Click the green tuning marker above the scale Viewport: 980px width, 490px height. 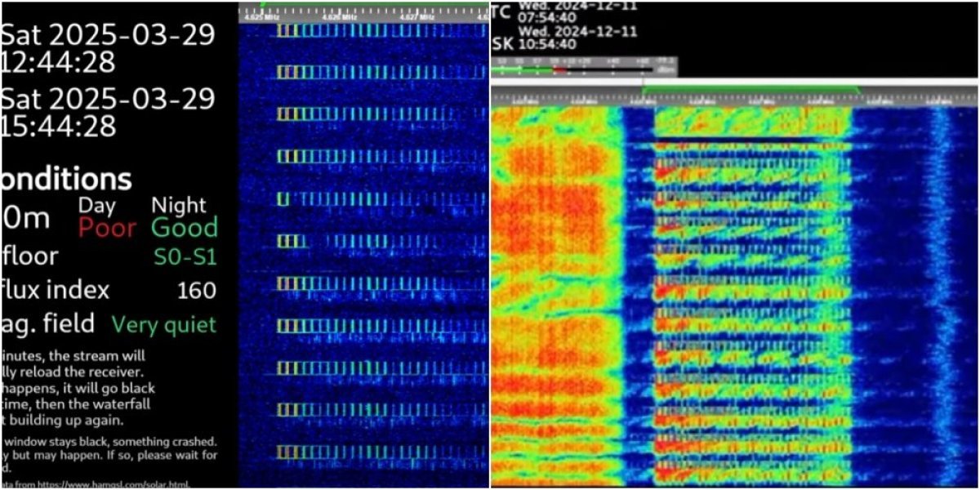click(264, 3)
